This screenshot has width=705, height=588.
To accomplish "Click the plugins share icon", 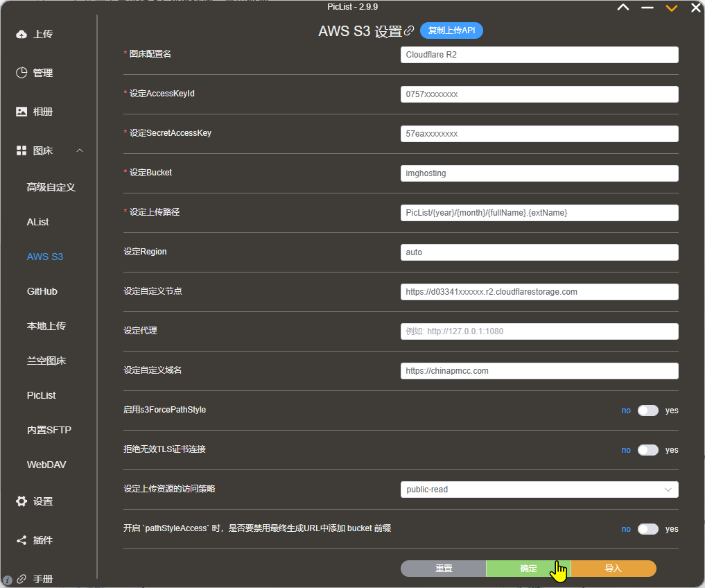I will click(x=21, y=540).
